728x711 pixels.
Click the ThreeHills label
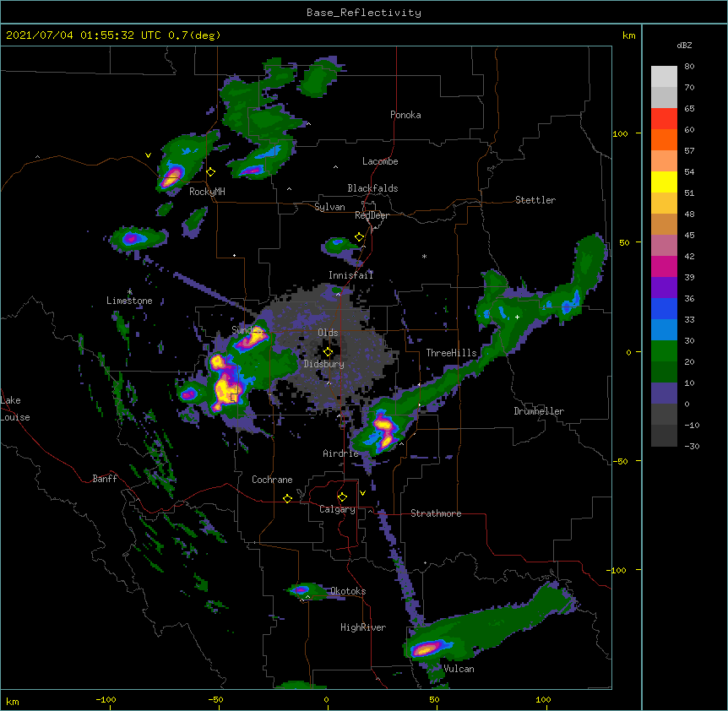451,353
